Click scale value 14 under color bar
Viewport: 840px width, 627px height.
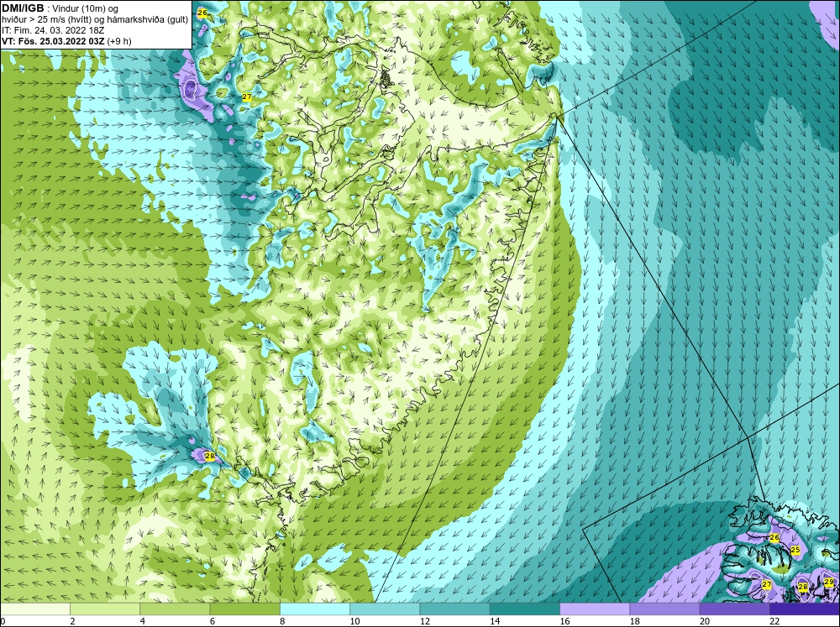(495, 621)
